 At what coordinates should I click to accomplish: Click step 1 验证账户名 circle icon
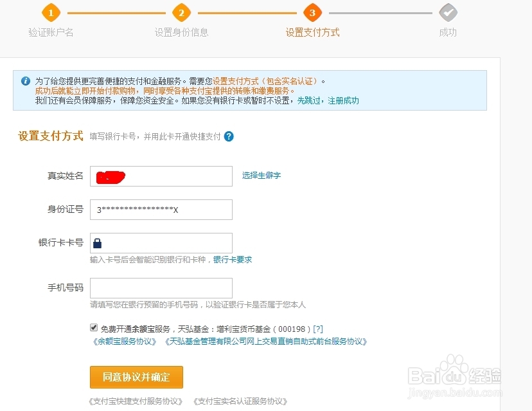point(51,13)
